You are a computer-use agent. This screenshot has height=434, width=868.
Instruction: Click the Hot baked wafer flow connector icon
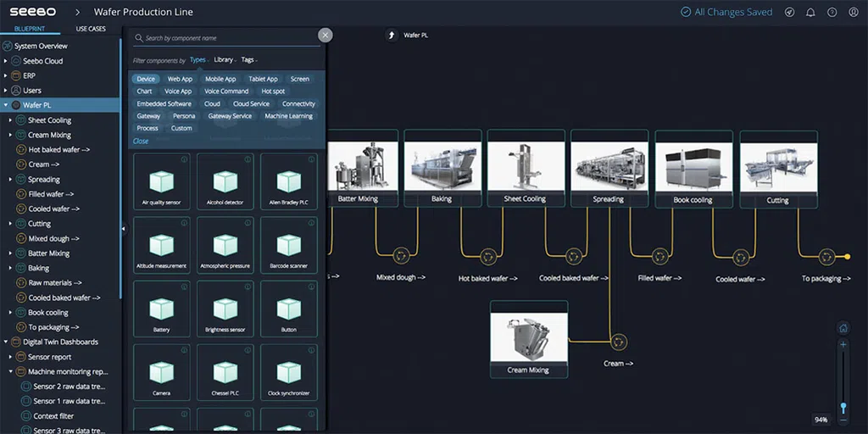point(487,256)
